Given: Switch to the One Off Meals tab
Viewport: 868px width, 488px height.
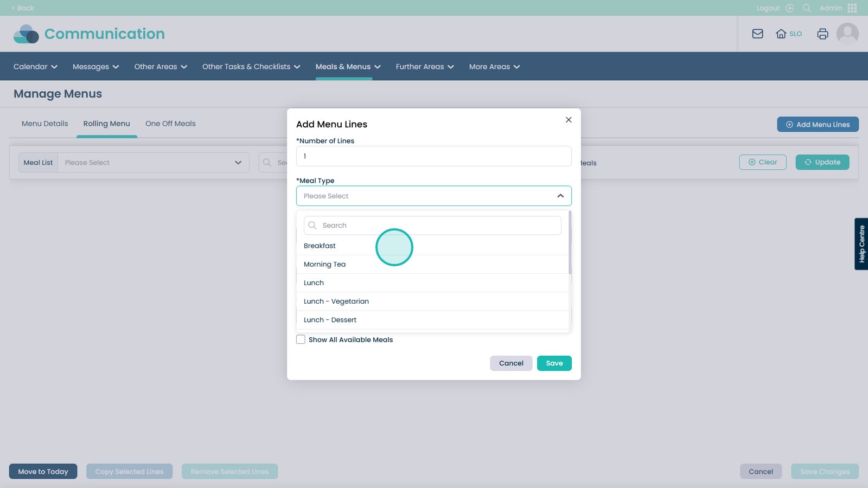Looking at the screenshot, I should (x=170, y=124).
